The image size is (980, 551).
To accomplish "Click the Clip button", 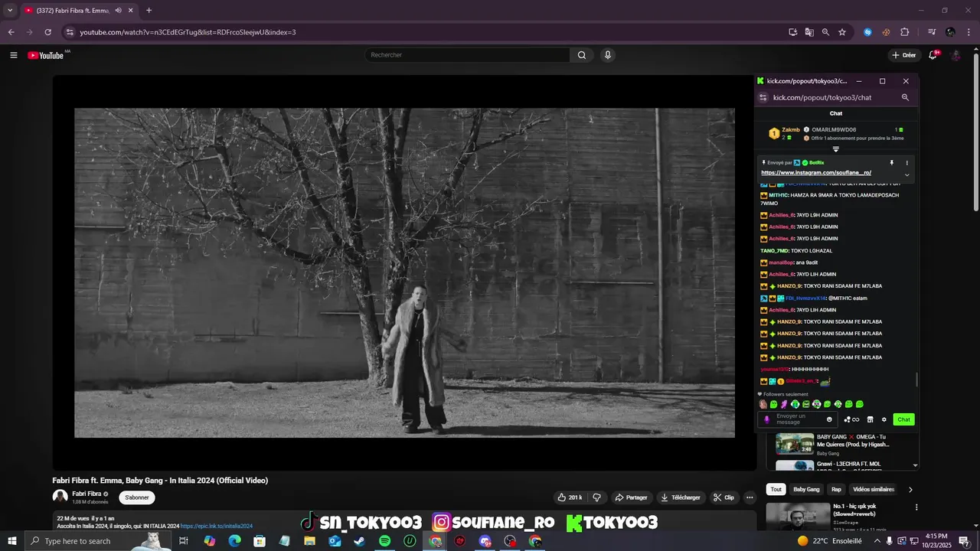I will (724, 497).
